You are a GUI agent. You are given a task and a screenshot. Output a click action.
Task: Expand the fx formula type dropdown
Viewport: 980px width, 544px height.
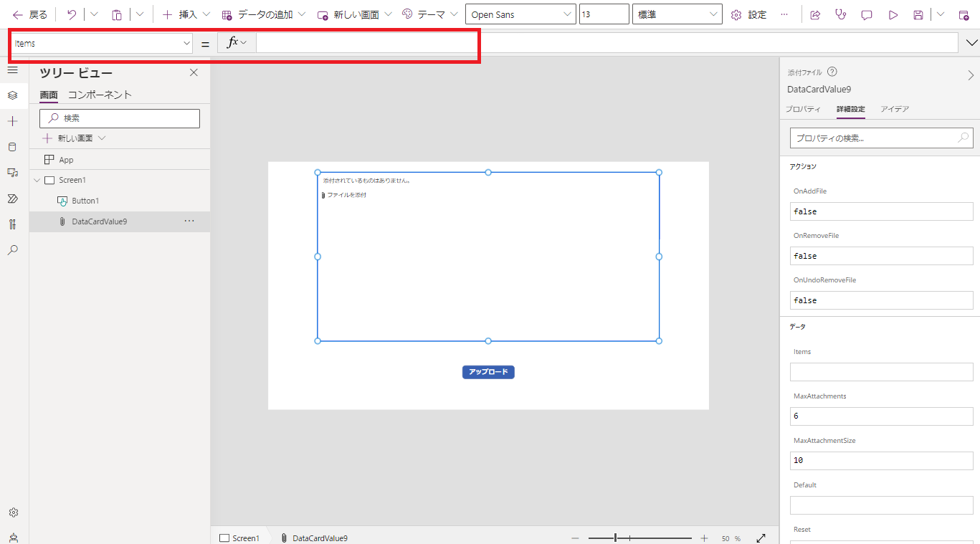click(x=236, y=42)
